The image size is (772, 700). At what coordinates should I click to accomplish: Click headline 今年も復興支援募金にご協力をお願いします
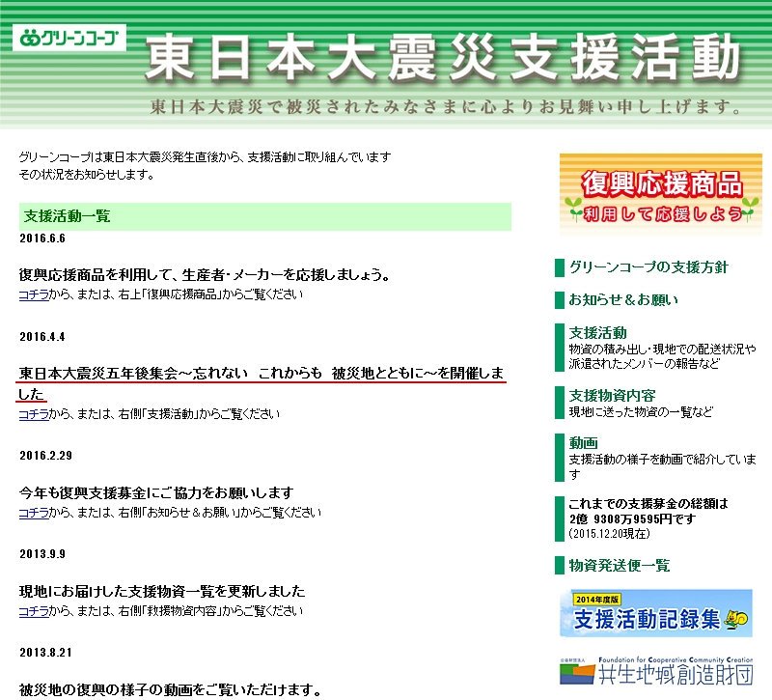click(156, 492)
